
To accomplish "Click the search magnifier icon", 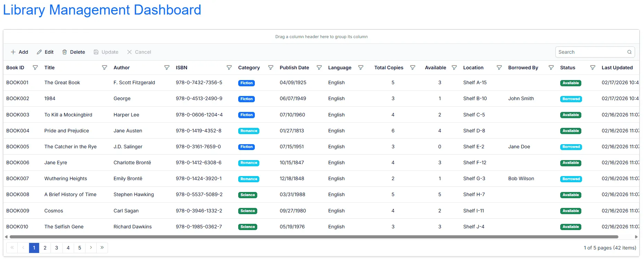I will coord(629,52).
